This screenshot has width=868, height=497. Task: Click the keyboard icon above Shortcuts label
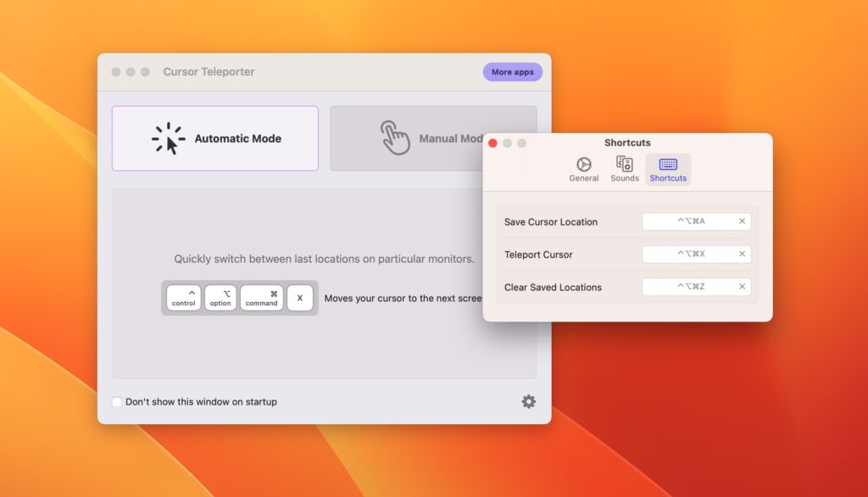668,165
